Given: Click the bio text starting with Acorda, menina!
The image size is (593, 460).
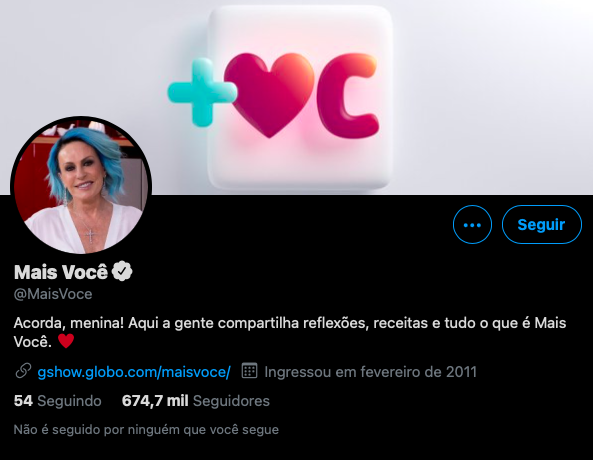Looking at the screenshot, I should [290, 332].
